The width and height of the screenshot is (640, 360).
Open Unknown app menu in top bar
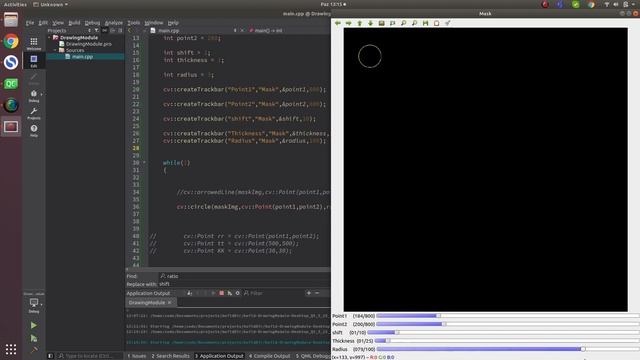51,4
